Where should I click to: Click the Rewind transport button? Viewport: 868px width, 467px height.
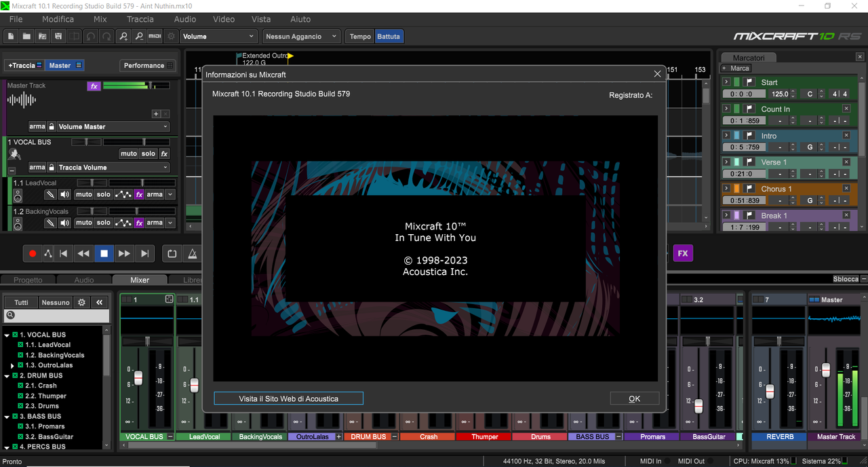pos(83,253)
